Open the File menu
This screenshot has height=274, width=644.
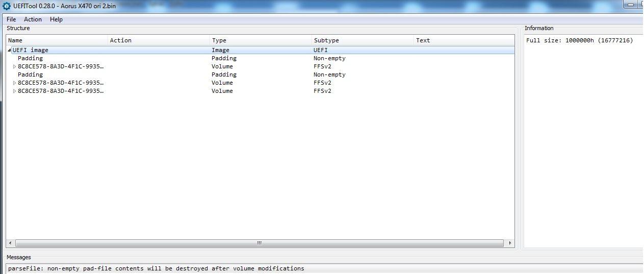pos(11,19)
